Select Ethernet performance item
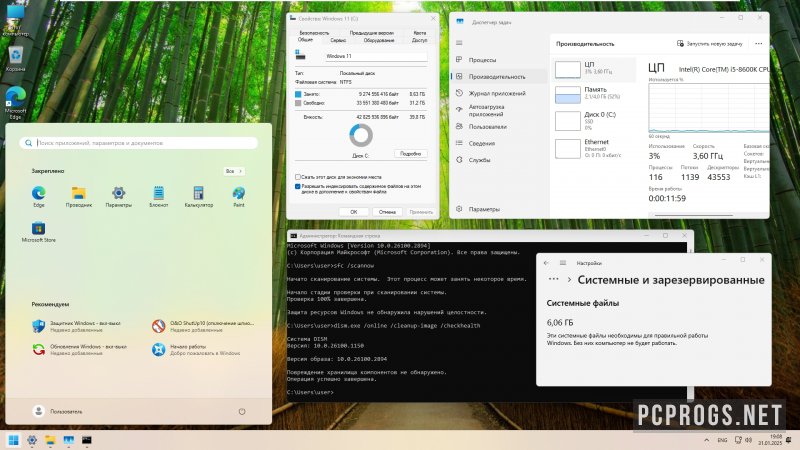The height and width of the screenshot is (450, 800). [594, 148]
